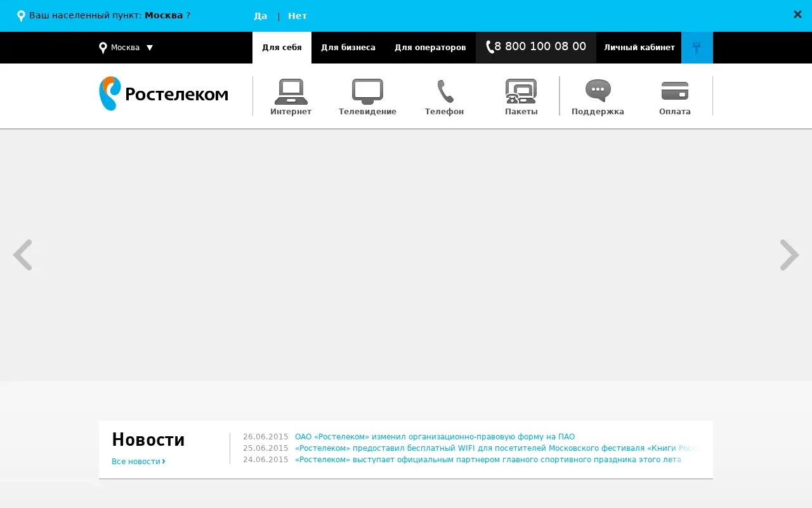The width and height of the screenshot is (812, 508).
Task: Click the Интернет laptop icon
Action: tap(291, 91)
